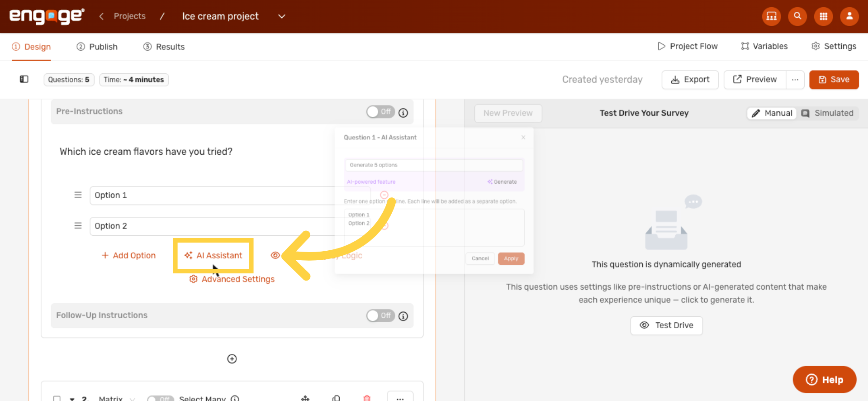This screenshot has width=868, height=401.
Task: Toggle Pre-Instructions on
Action: click(x=380, y=112)
